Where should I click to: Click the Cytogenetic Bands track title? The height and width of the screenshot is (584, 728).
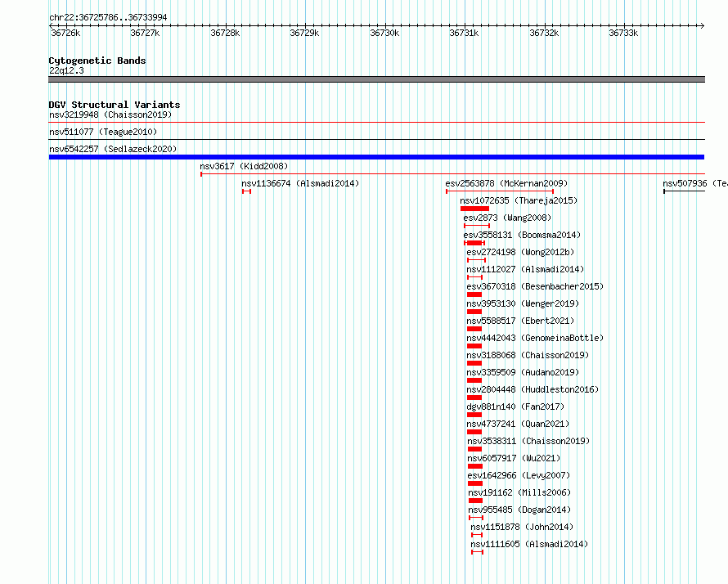click(97, 61)
